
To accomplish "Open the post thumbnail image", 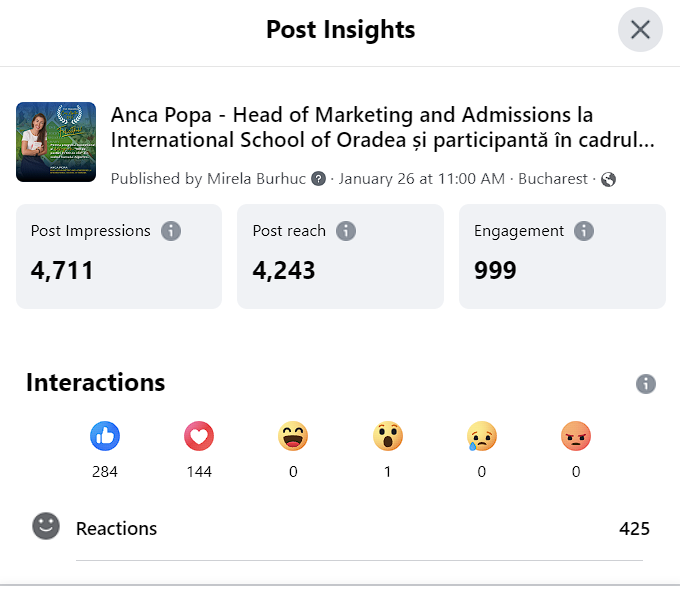I will pos(56,142).
